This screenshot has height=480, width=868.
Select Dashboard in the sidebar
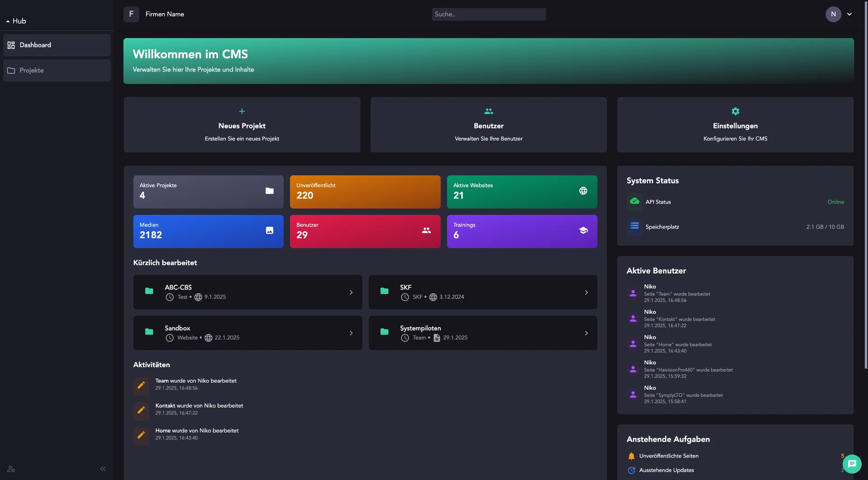click(57, 45)
